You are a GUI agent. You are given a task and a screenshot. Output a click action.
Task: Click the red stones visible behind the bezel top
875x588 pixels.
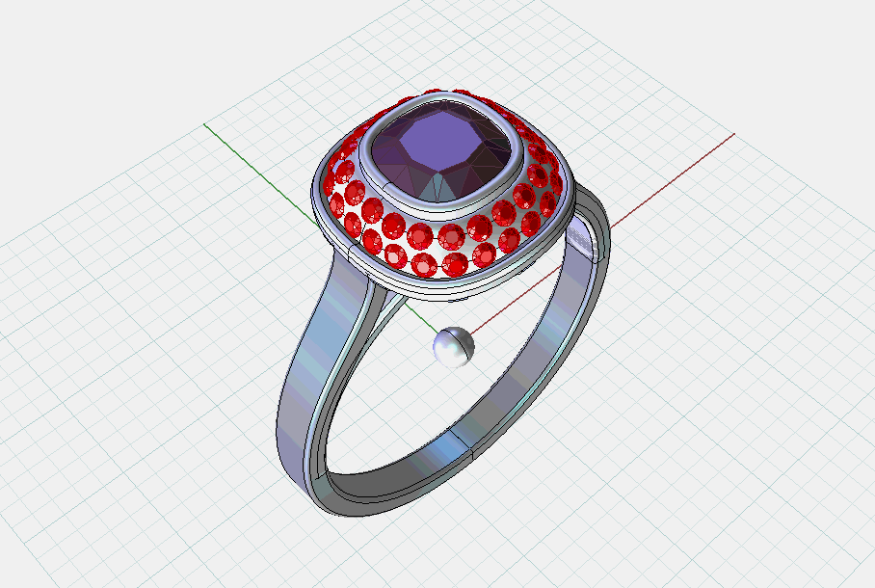coord(405,103)
